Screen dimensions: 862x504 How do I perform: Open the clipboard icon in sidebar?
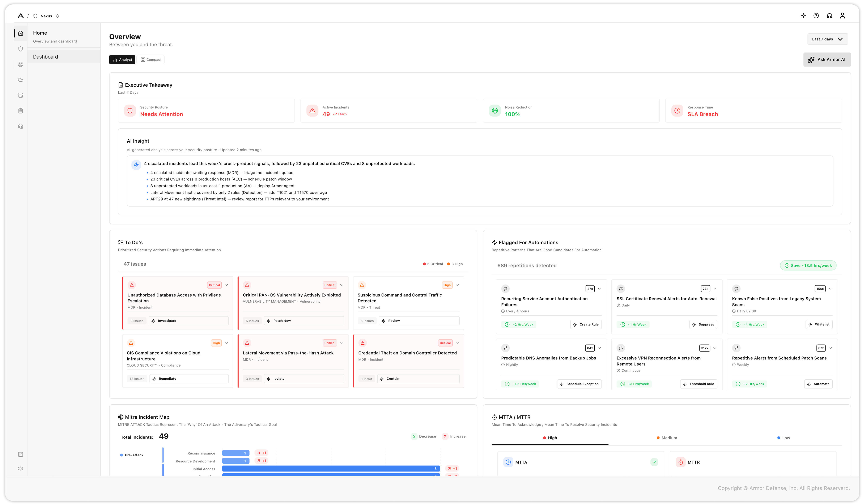point(21,111)
